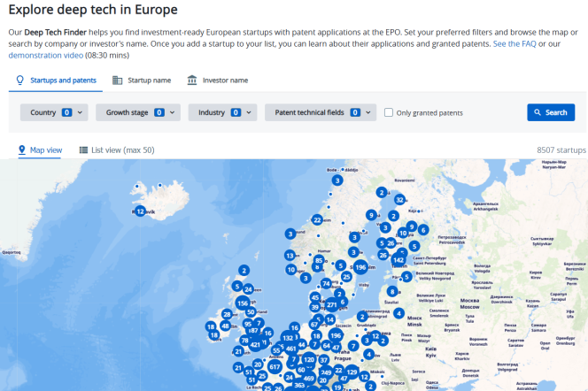
Task: Enable the Only granted patents checkbox
Action: tap(389, 113)
